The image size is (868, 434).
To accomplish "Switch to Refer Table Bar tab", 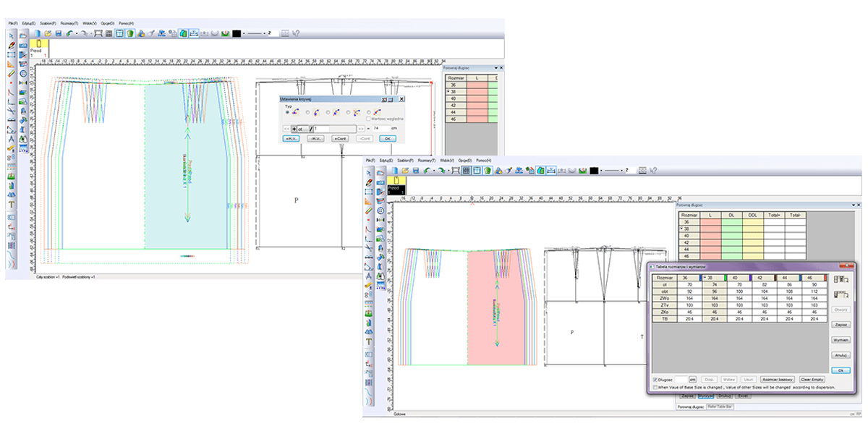I will 720,407.
